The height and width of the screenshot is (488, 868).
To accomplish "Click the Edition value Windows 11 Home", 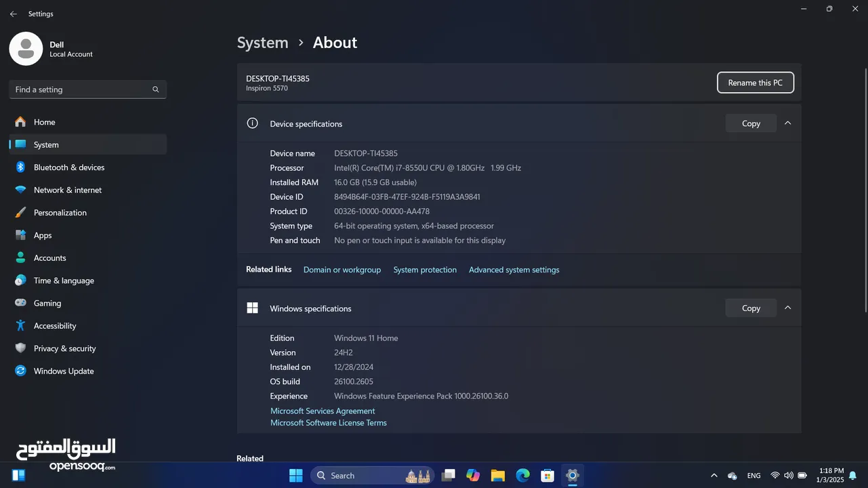I will [366, 338].
